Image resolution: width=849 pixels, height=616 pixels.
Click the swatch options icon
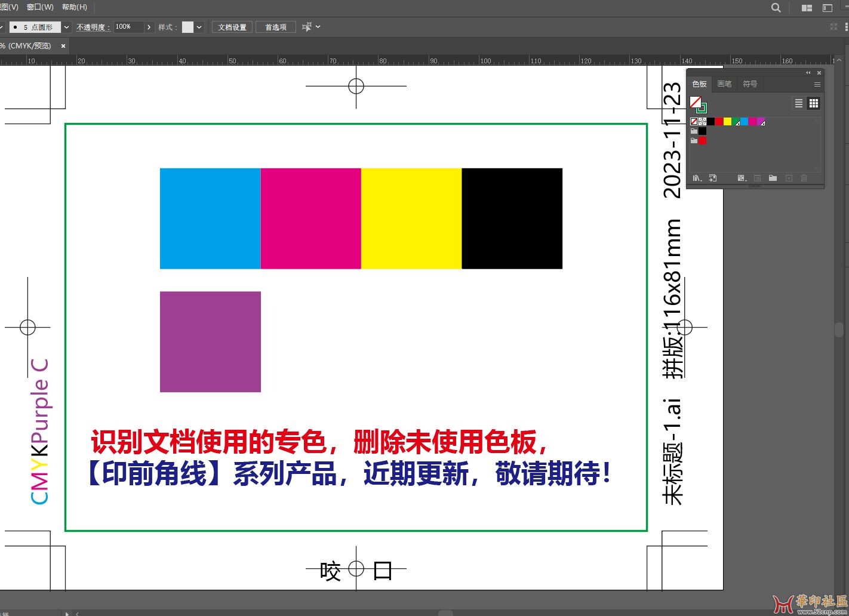coord(757,178)
